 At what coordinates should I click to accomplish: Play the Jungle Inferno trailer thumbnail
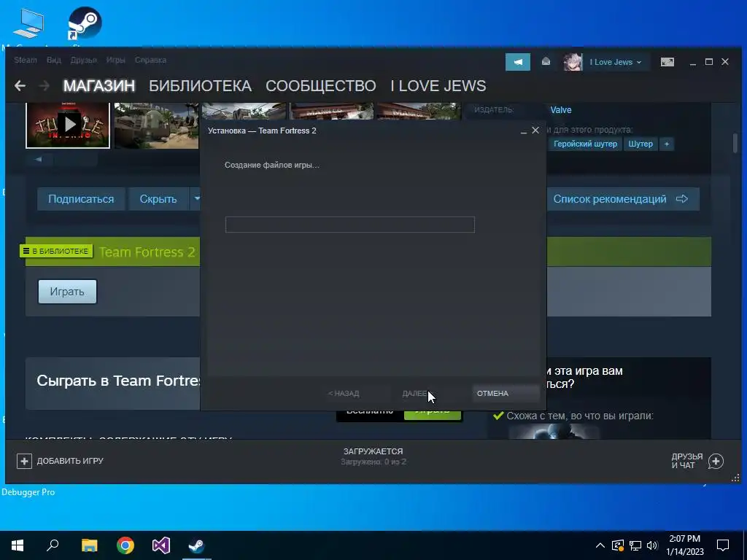pyautogui.click(x=68, y=125)
